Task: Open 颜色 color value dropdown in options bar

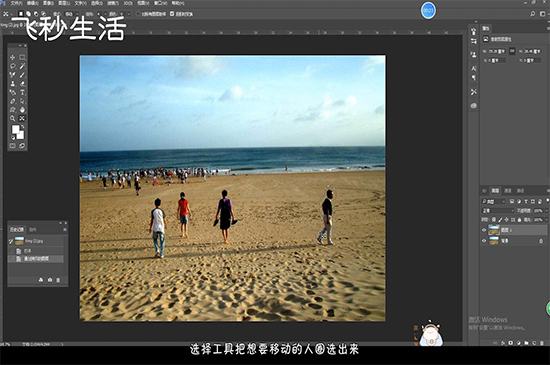Action: [x=125, y=14]
